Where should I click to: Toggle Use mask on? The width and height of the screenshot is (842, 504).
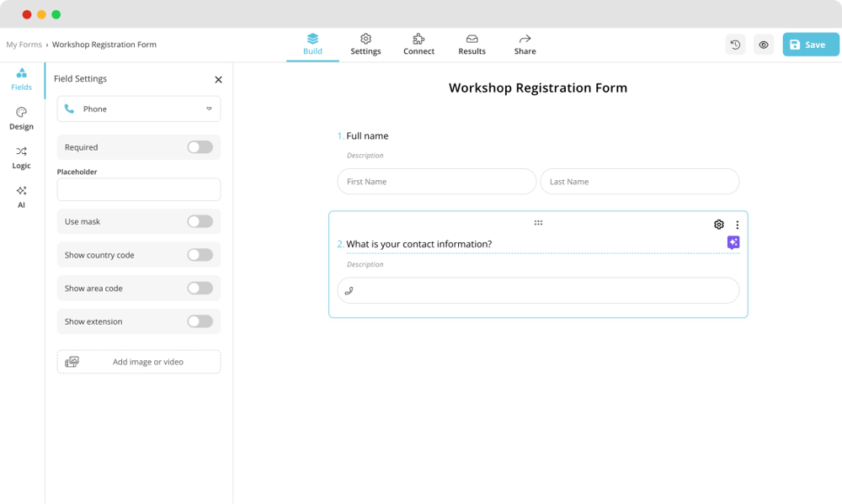200,221
